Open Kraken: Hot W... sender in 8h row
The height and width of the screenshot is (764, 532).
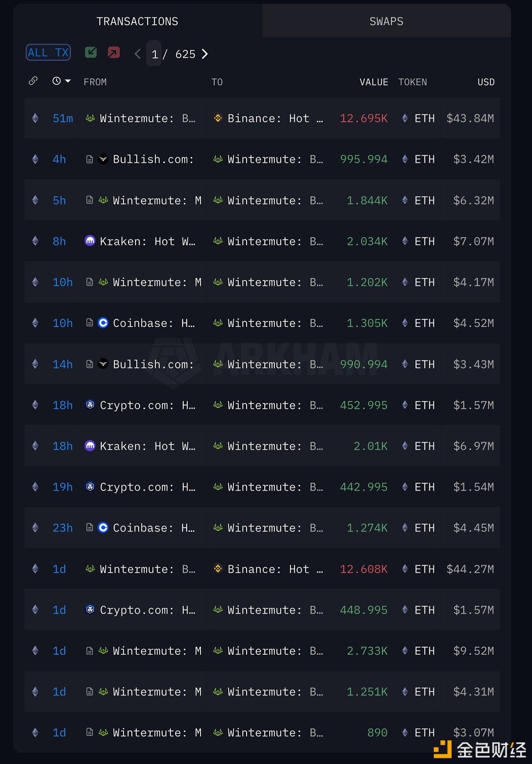[148, 241]
